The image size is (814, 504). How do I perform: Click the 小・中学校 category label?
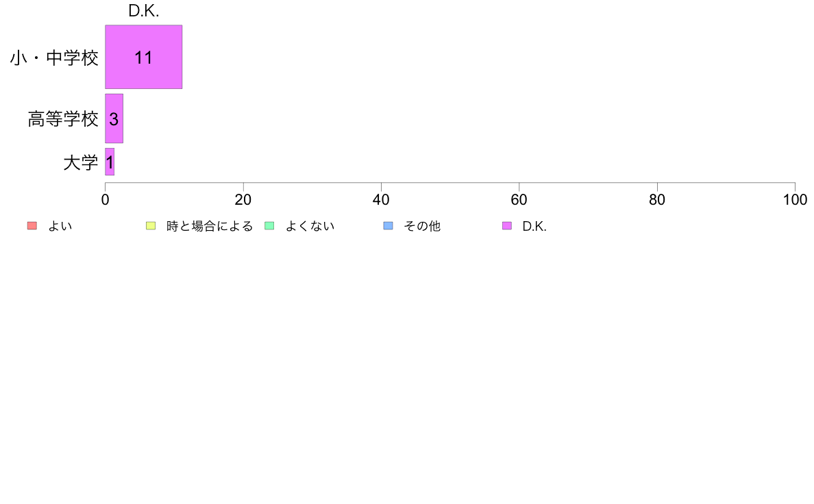[x=54, y=58]
